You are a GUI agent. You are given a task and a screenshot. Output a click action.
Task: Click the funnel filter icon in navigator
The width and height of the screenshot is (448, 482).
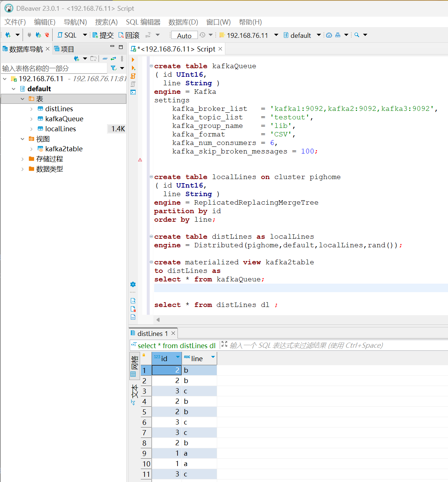point(114,68)
